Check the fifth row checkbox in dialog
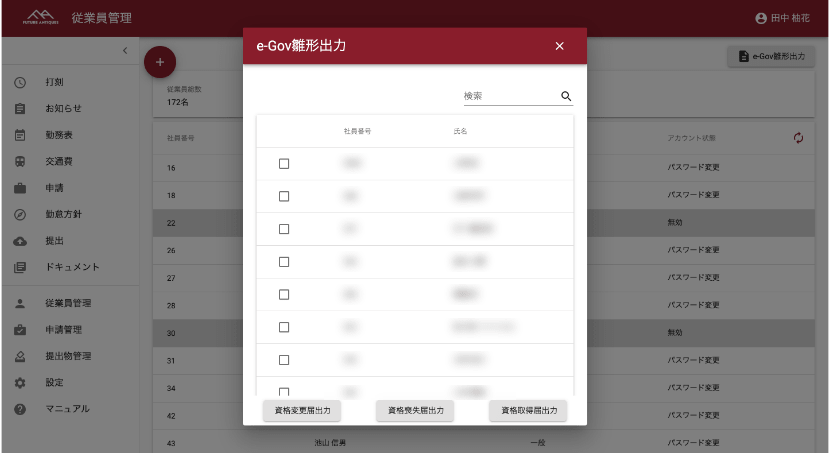 coord(284,295)
